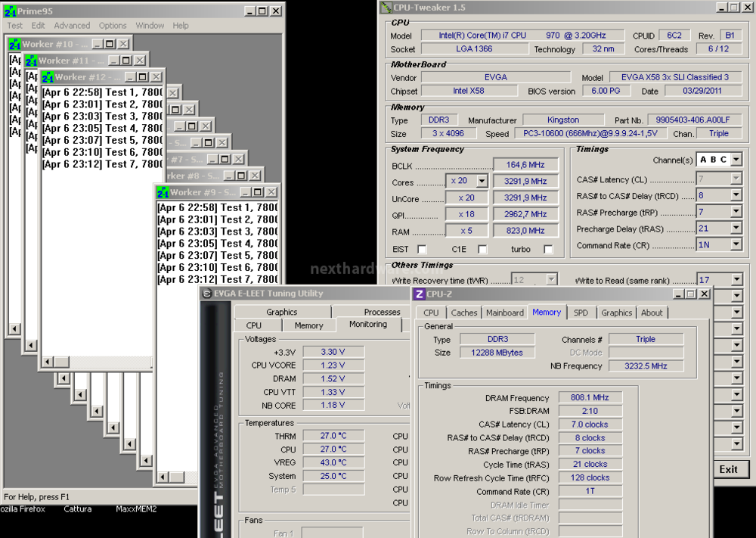Click the DRAM Frequency 808.1 MHz value

tap(590, 397)
